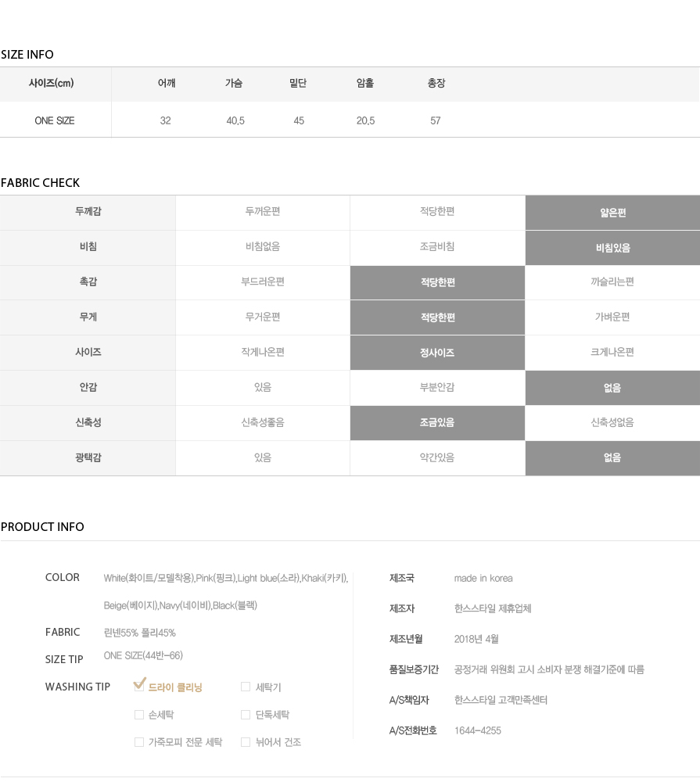The width and height of the screenshot is (700, 782).
Task: Select the A/S phone number 1644-4255
Action: [x=477, y=730]
